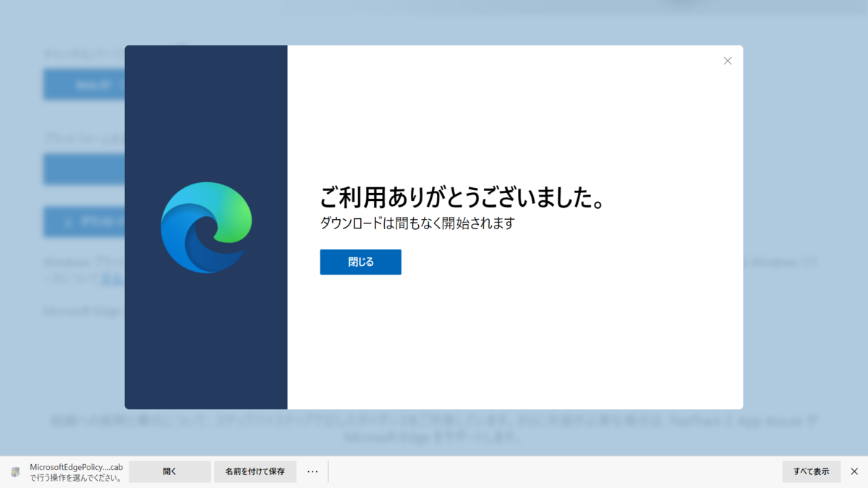Click the ご利用ありがとうございました heading
This screenshot has height=488, width=868.
(462, 197)
